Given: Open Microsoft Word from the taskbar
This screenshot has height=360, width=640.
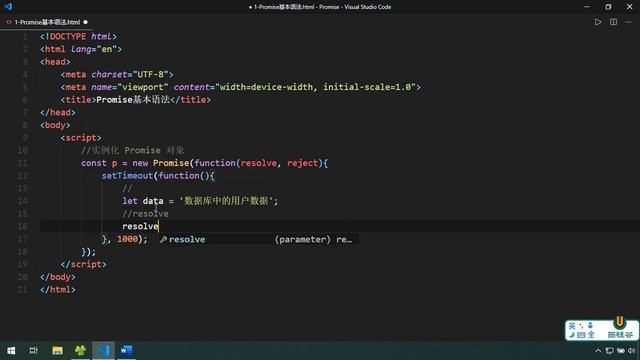Looking at the screenshot, I should point(127,350).
